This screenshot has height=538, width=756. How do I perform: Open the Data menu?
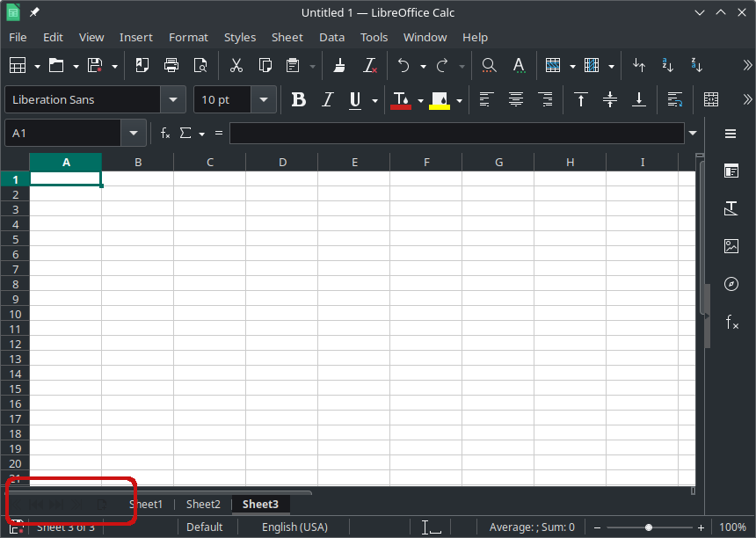pos(331,37)
